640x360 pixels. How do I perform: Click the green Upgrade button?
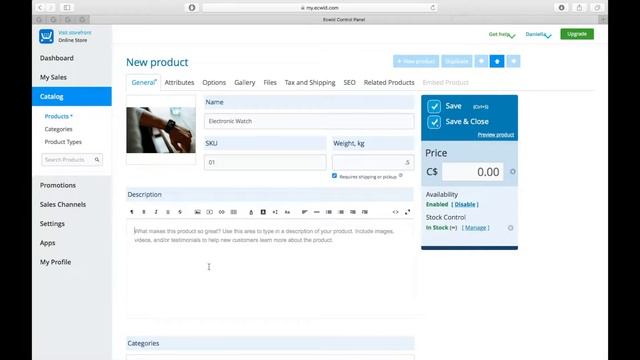[x=577, y=34]
